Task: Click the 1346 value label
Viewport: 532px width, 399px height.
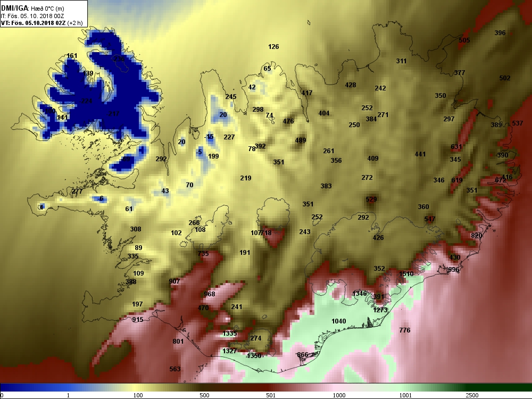Action: [x=360, y=294]
